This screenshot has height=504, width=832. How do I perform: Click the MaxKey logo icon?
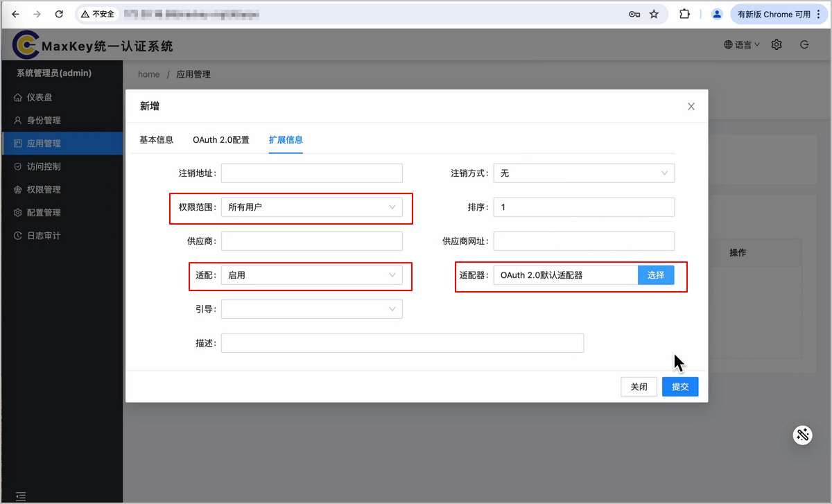point(26,45)
